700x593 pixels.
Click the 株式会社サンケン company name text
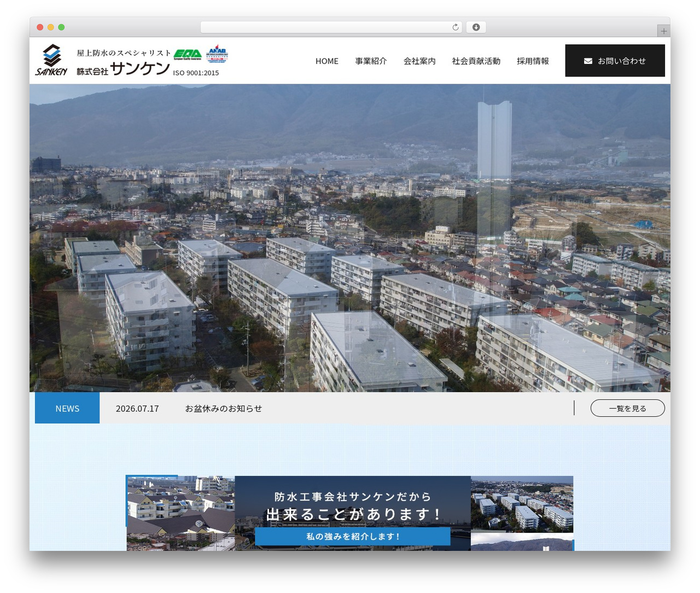click(124, 68)
